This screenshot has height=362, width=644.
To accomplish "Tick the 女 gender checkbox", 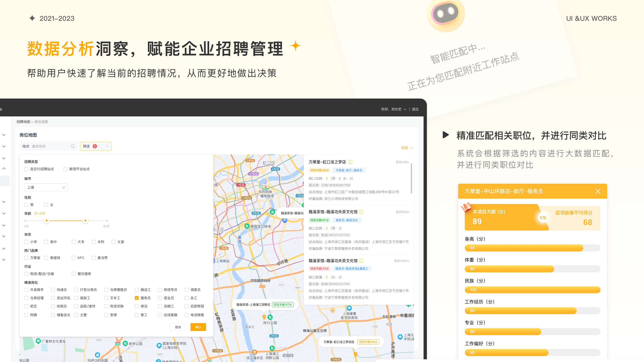I will (x=46, y=205).
